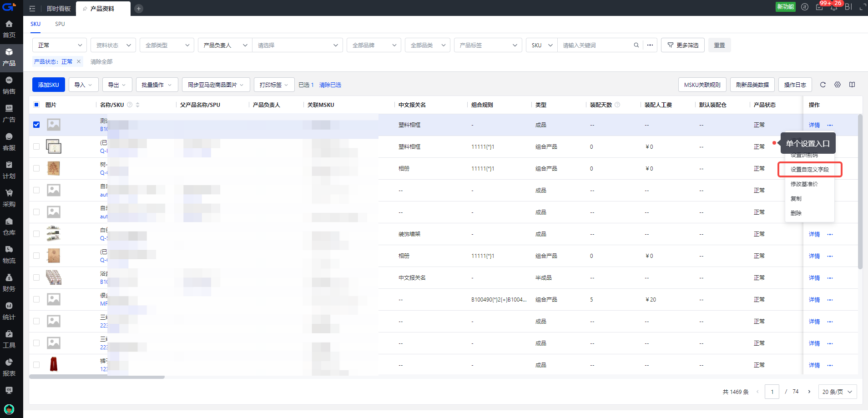The height and width of the screenshot is (418, 868).
Task: Go to 采购 purchasing in sidebar
Action: [x=9, y=198]
